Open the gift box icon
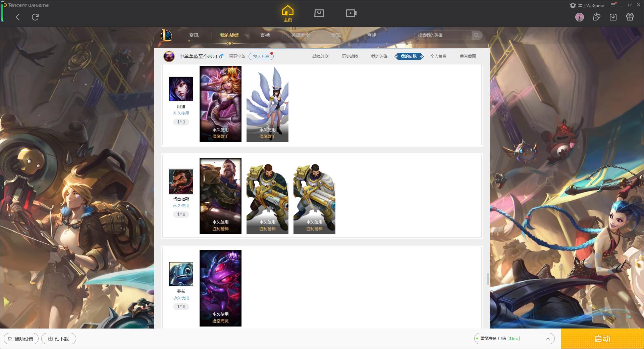 tap(630, 17)
